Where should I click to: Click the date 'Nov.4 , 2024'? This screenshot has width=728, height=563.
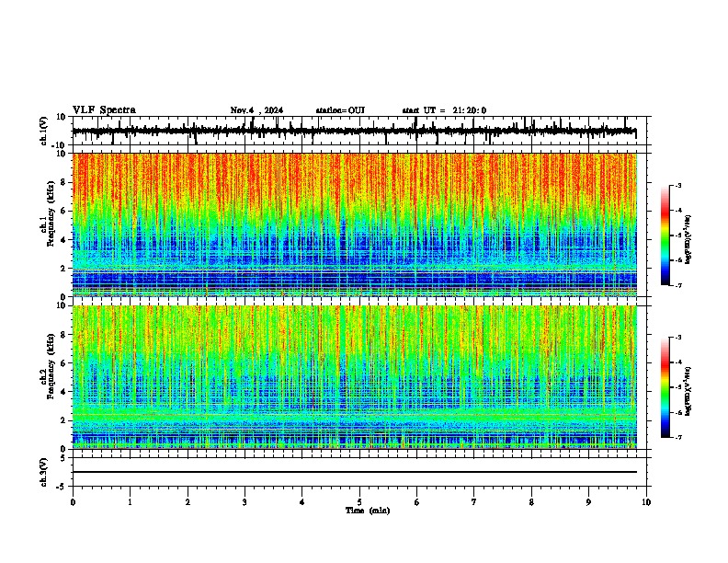[256, 110]
